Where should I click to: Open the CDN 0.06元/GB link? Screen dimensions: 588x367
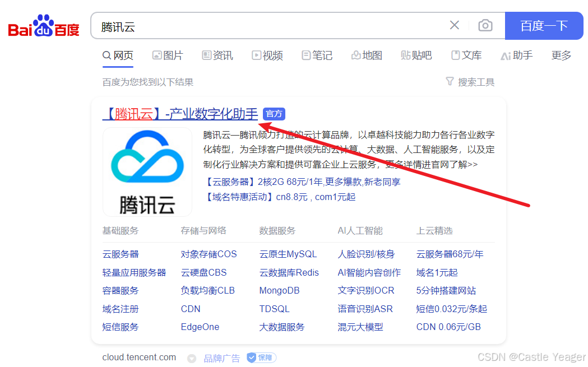(x=448, y=327)
